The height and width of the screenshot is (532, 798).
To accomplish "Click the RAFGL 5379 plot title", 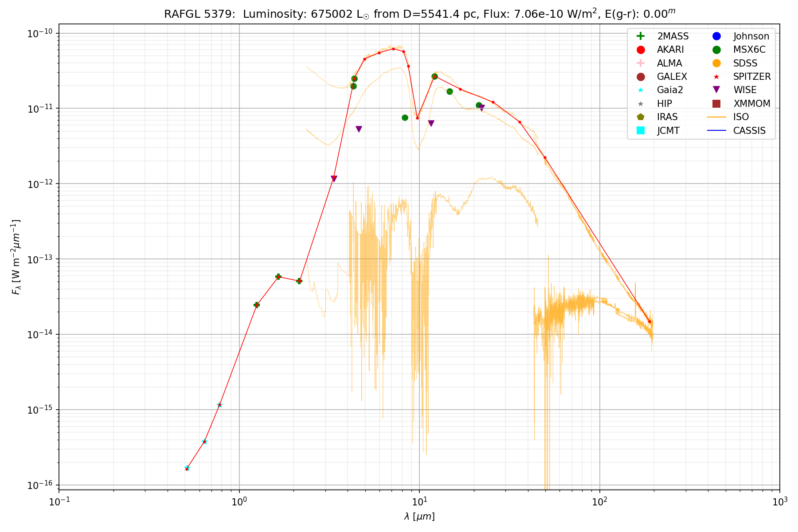I will point(419,14).
